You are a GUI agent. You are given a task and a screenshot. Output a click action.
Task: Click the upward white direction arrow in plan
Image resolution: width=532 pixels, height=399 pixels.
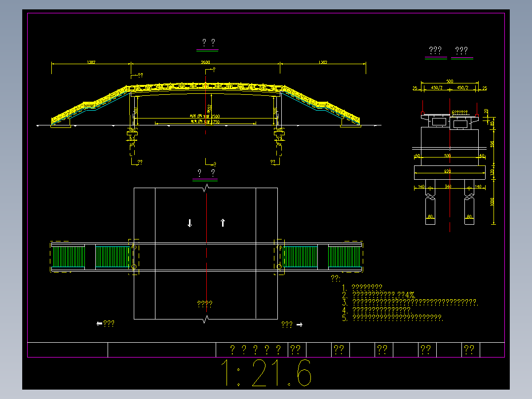click(223, 223)
